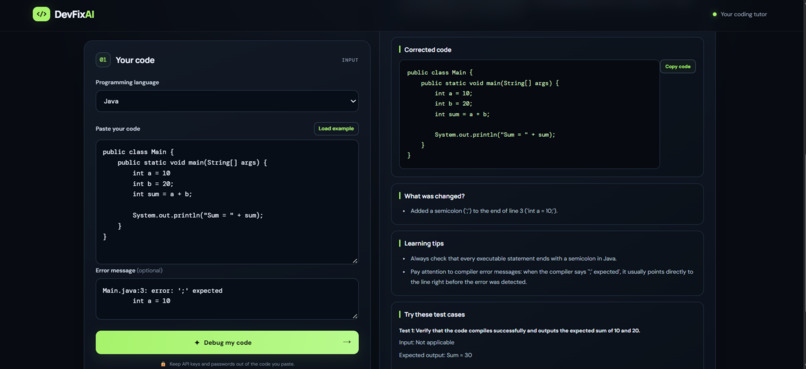Click the 'Your code' heading

[x=135, y=60]
